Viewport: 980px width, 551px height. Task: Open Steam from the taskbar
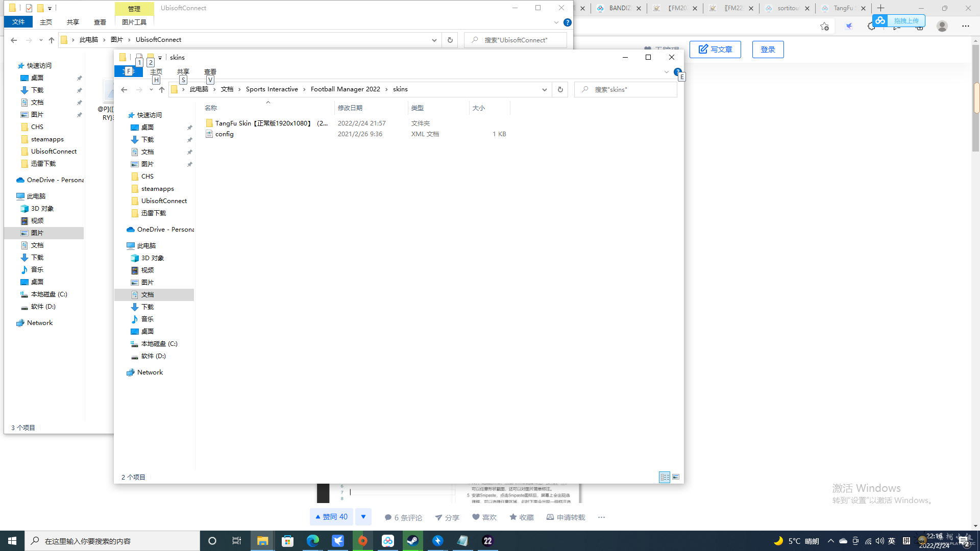pyautogui.click(x=413, y=541)
